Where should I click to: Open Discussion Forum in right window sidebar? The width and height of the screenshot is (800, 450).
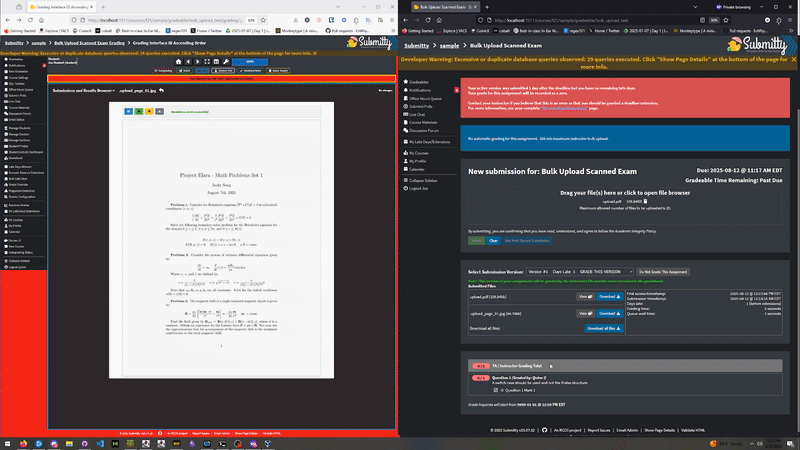(x=423, y=131)
